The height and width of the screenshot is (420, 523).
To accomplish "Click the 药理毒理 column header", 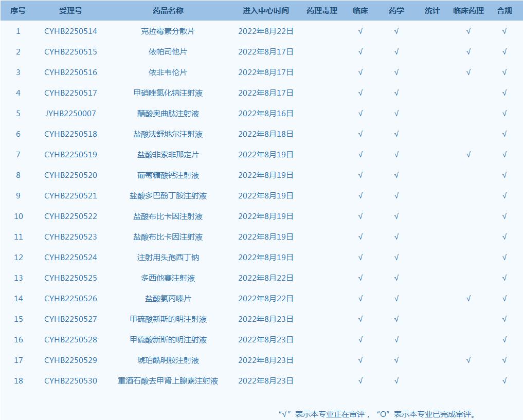I will 321,11.
